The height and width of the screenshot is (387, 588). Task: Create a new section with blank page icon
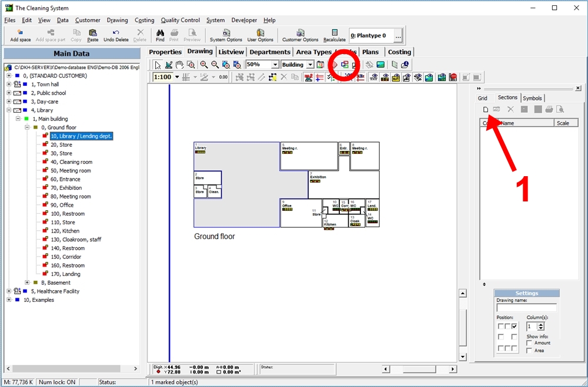(486, 109)
